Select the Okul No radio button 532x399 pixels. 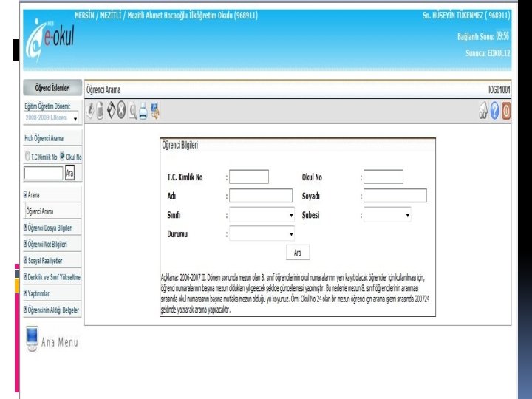point(62,156)
